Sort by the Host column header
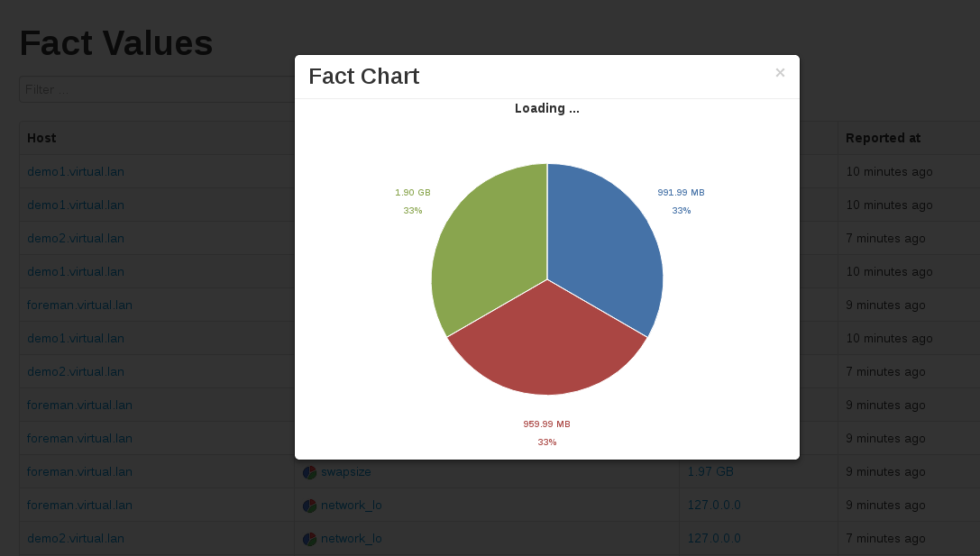 click(41, 138)
